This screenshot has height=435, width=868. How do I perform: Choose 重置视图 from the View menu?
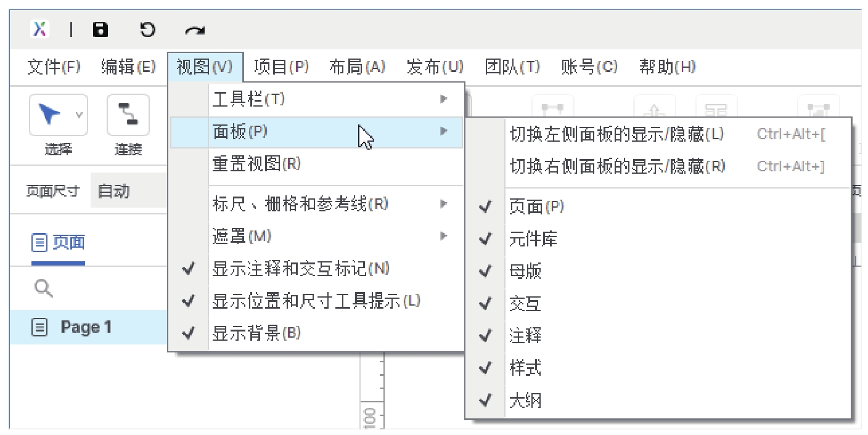click(256, 164)
